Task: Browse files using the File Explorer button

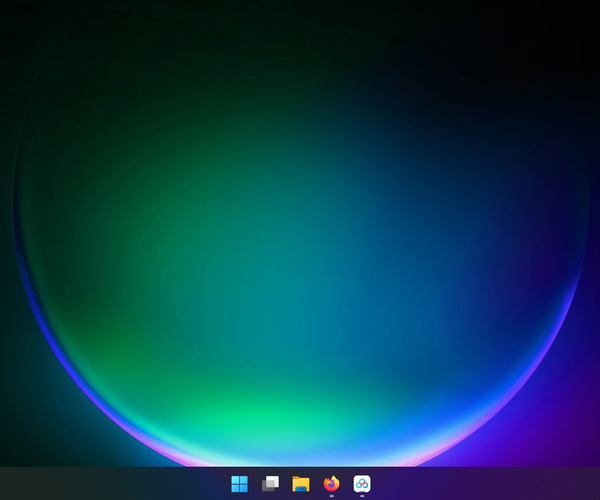Action: click(x=301, y=484)
